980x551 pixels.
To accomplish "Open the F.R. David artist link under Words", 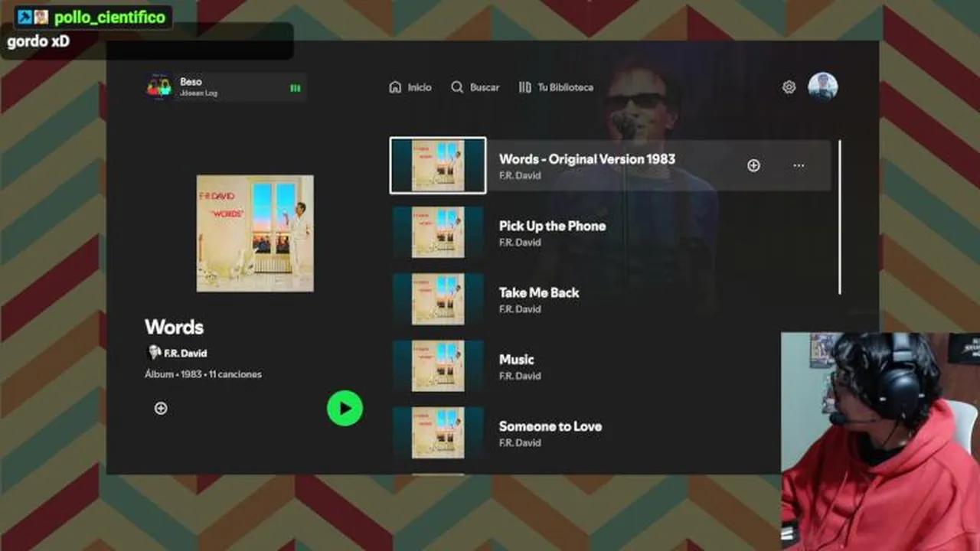I will [185, 353].
